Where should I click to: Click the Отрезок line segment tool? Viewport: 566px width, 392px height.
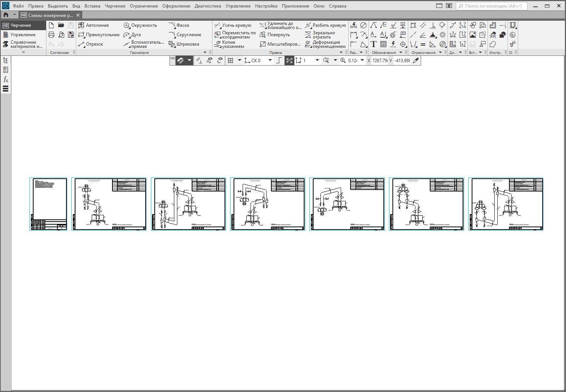tap(91, 44)
